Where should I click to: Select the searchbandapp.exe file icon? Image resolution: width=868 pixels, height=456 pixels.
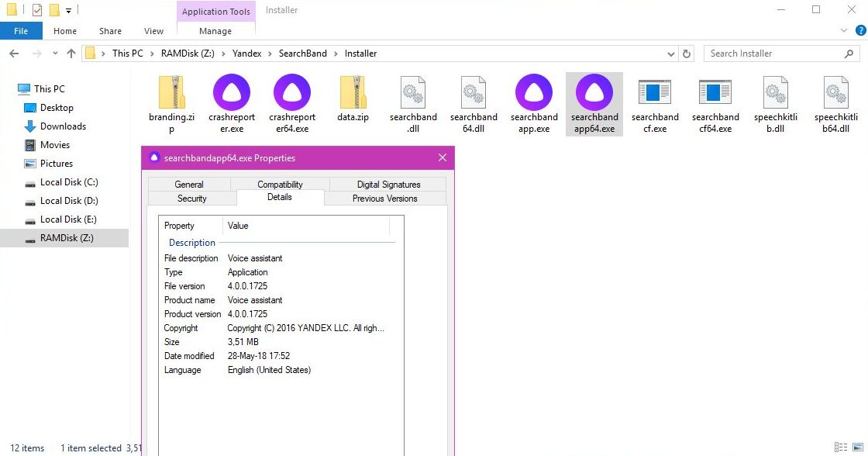coord(534,92)
